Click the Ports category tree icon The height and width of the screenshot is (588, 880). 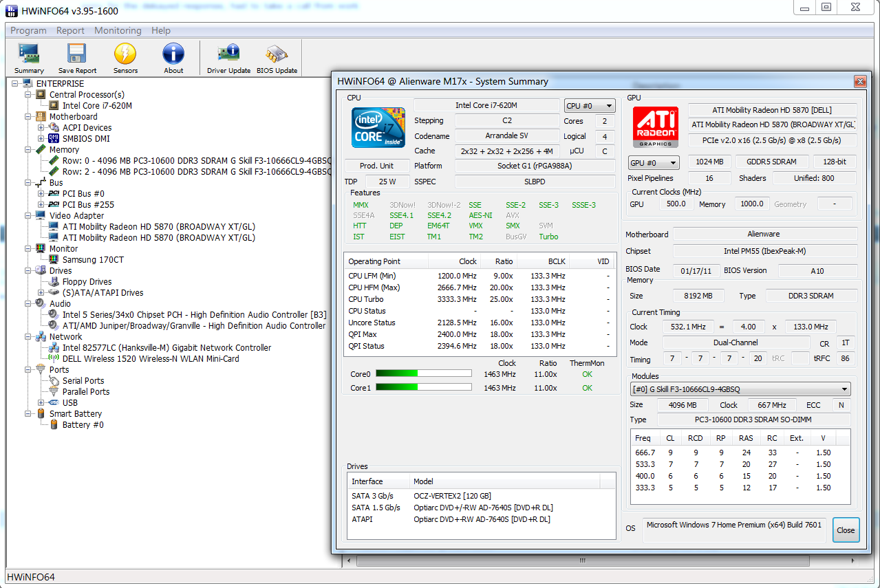coord(41,369)
